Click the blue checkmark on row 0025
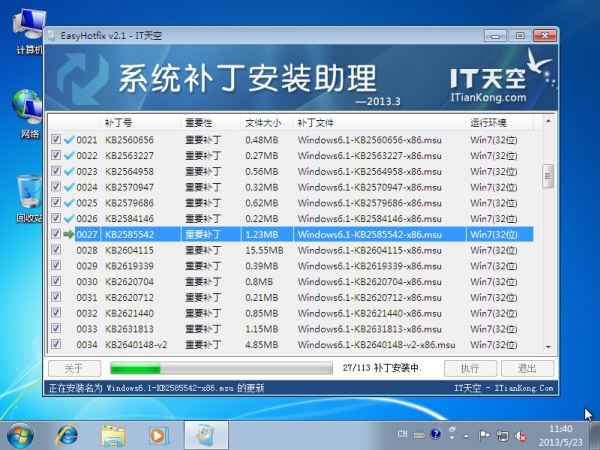The height and width of the screenshot is (450, 600). 69,202
